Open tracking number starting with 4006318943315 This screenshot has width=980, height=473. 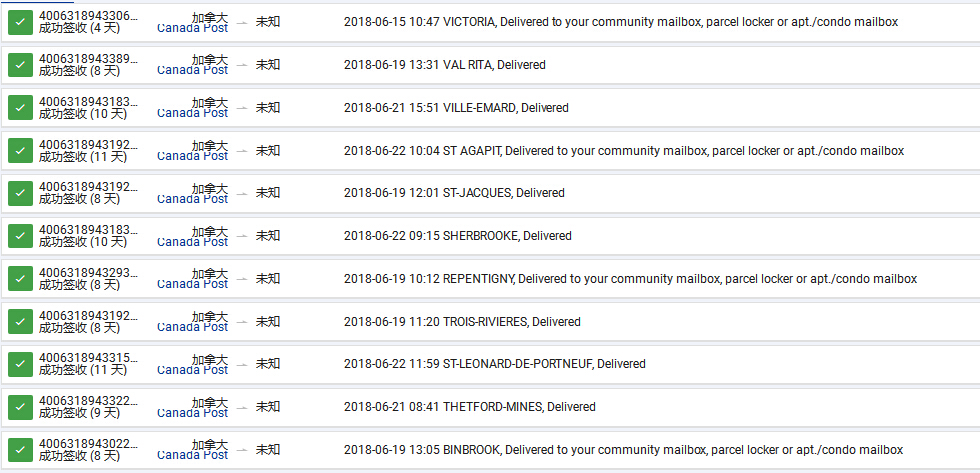click(x=88, y=358)
